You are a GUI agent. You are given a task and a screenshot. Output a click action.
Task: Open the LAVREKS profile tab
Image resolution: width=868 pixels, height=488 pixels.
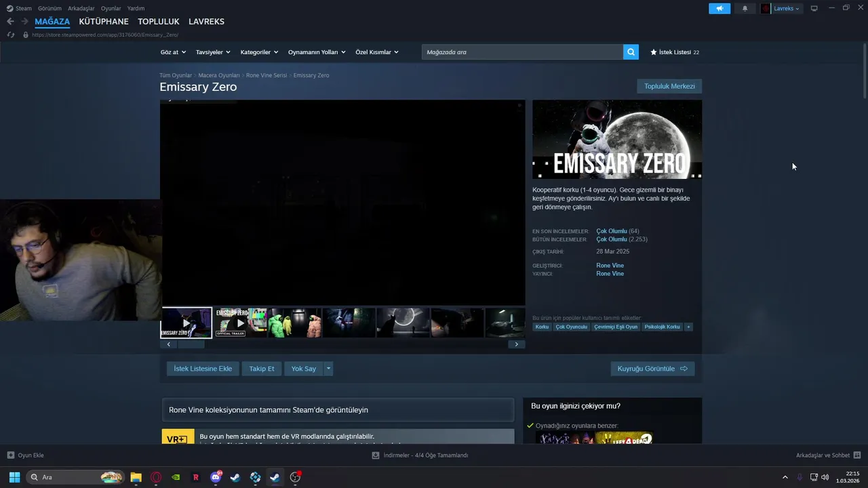pos(206,22)
